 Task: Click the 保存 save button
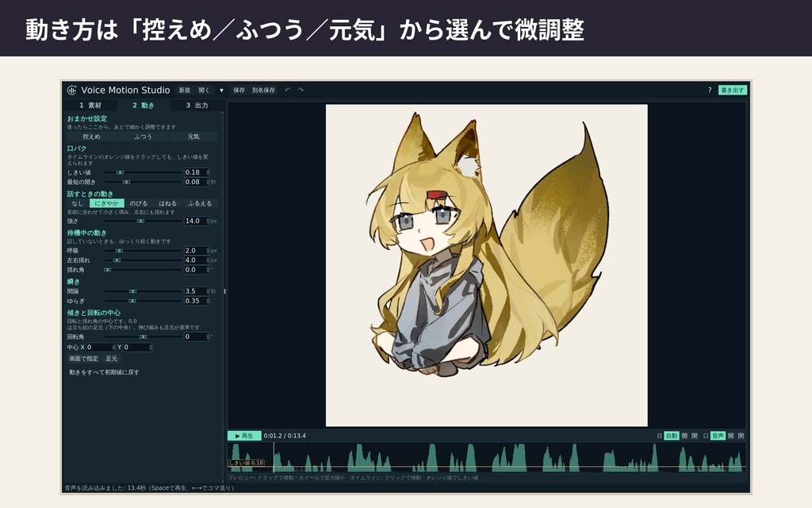click(x=239, y=90)
